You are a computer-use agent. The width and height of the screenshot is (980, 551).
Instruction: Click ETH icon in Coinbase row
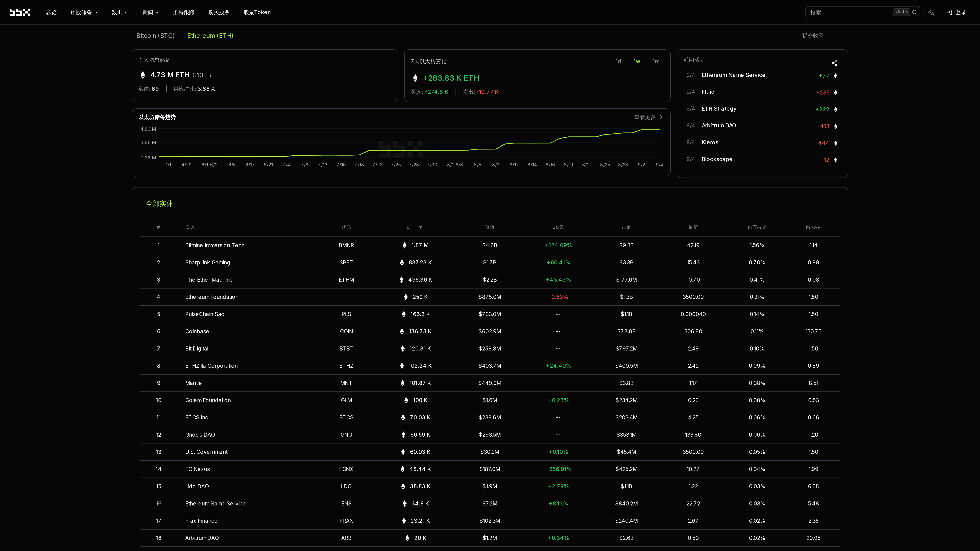click(x=402, y=331)
